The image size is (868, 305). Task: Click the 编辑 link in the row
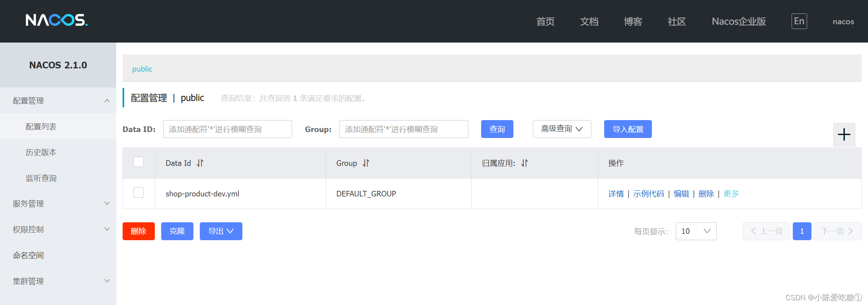click(x=681, y=194)
